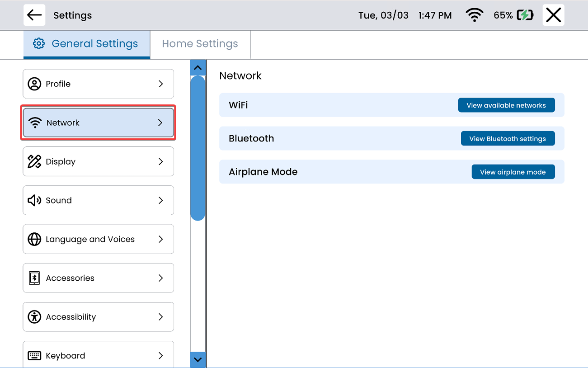Click the Keyboard icon in sidebar

click(x=34, y=356)
